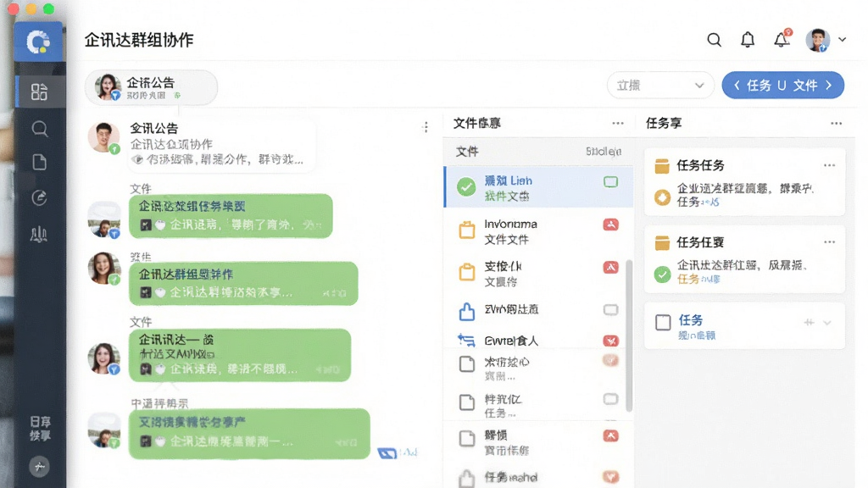
Task: Click the red badge on the Gwrei row
Action: click(x=610, y=341)
